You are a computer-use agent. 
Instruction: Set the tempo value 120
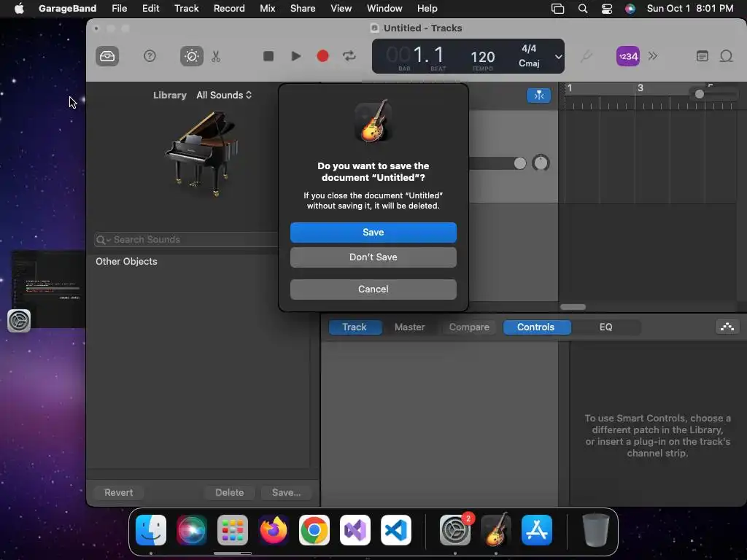[x=483, y=57]
